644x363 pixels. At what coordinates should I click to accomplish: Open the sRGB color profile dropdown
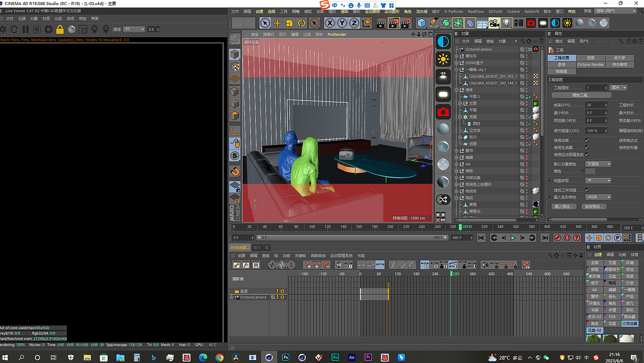click(599, 197)
